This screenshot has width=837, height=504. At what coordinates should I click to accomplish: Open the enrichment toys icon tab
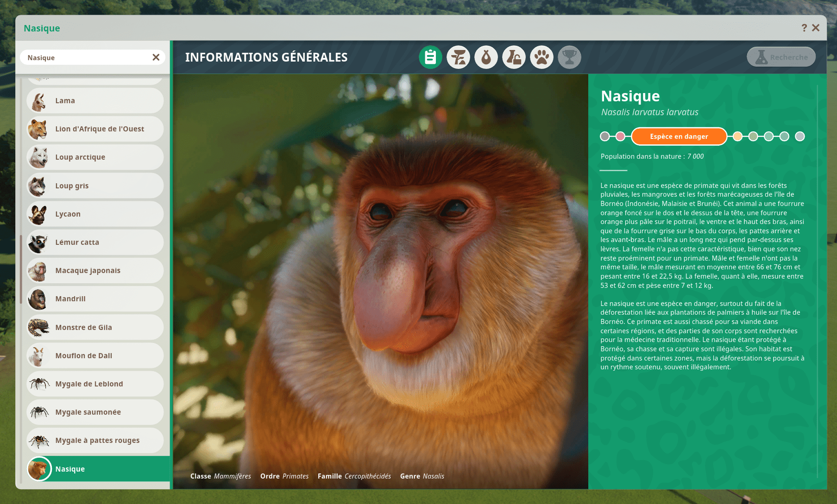tap(514, 57)
